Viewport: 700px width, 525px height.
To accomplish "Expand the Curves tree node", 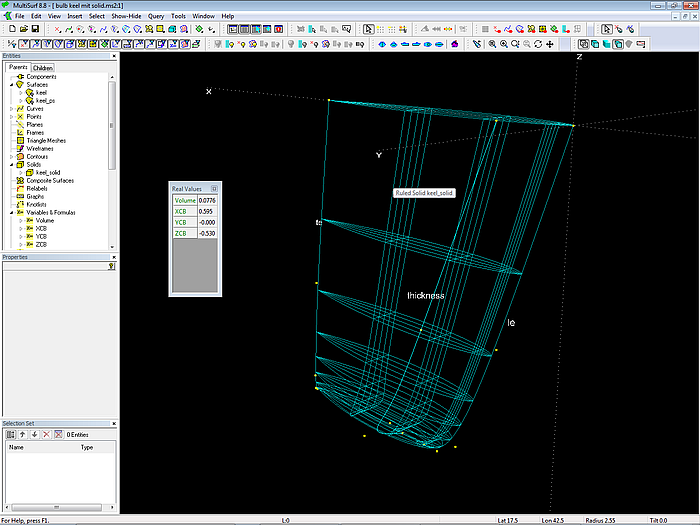I will [11, 109].
